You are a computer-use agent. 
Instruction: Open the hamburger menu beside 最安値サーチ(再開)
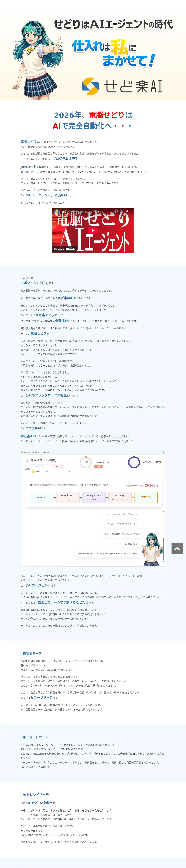pyautogui.click(x=27, y=460)
